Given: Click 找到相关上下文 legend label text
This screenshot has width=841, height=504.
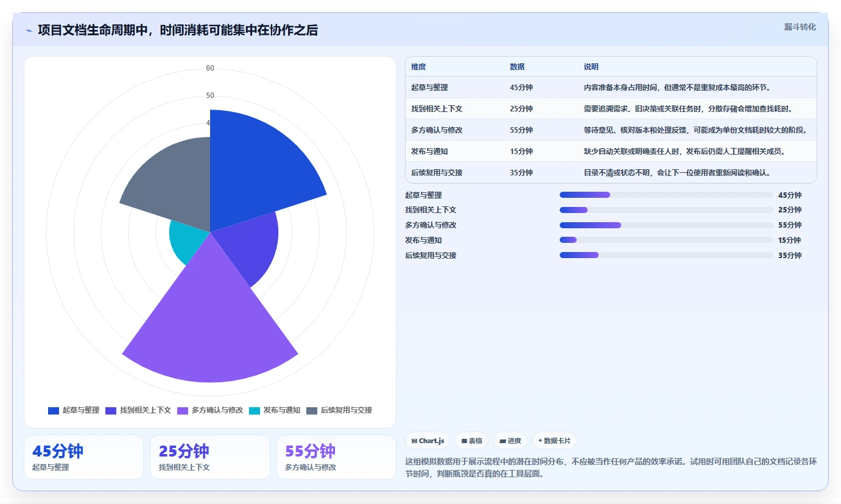Looking at the screenshot, I should (146, 410).
